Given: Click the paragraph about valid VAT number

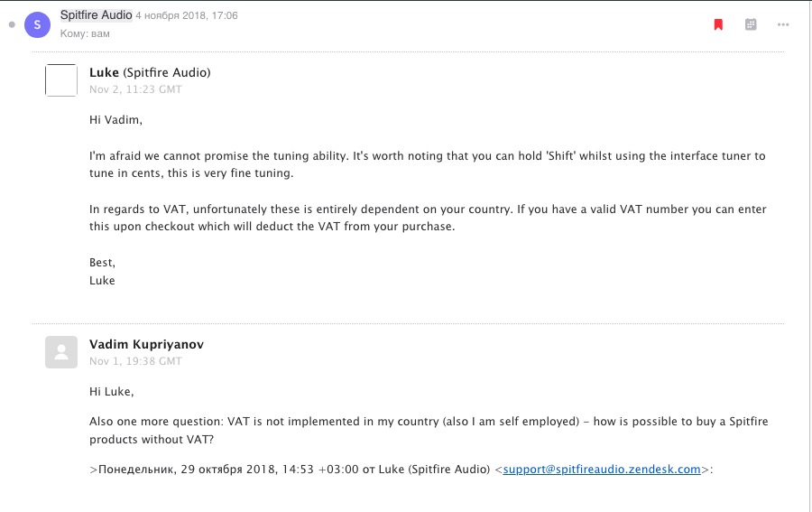Looking at the screenshot, I should click(427, 217).
